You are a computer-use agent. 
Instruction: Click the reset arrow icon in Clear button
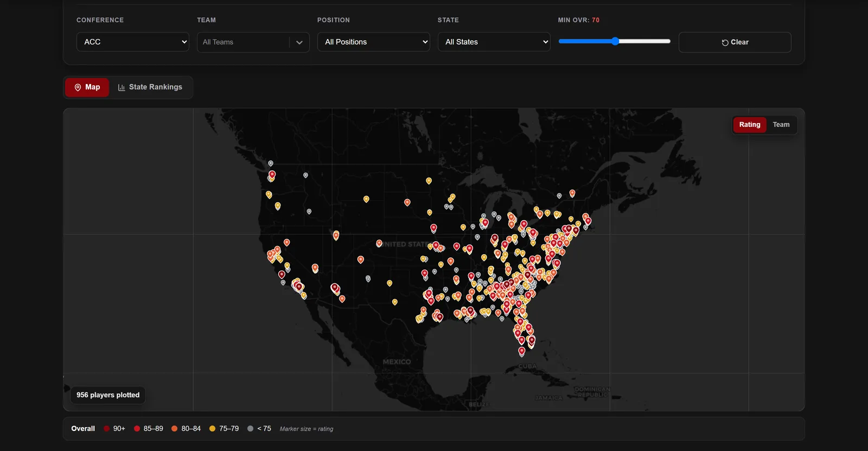pos(725,42)
